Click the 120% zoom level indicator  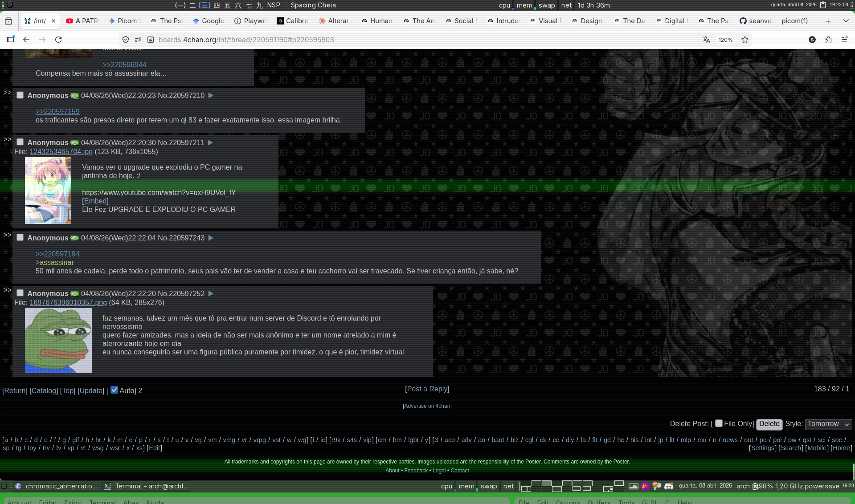[x=725, y=40]
